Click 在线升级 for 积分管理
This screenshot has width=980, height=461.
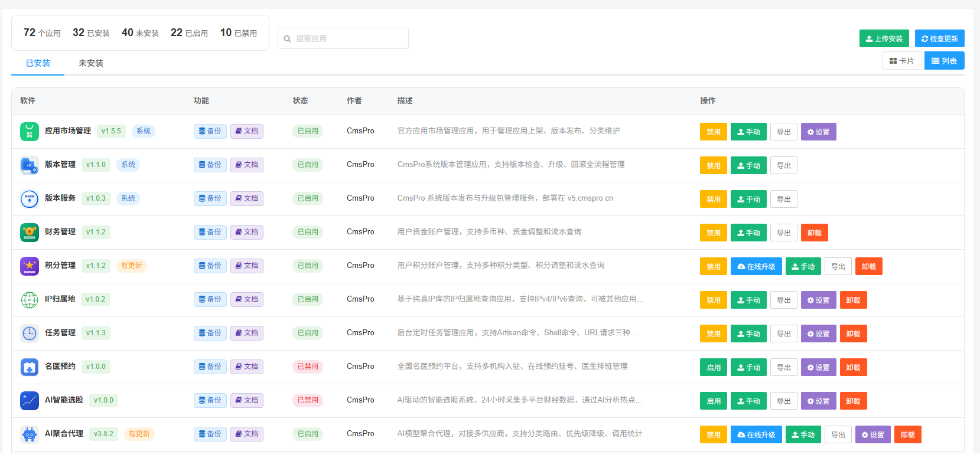756,266
